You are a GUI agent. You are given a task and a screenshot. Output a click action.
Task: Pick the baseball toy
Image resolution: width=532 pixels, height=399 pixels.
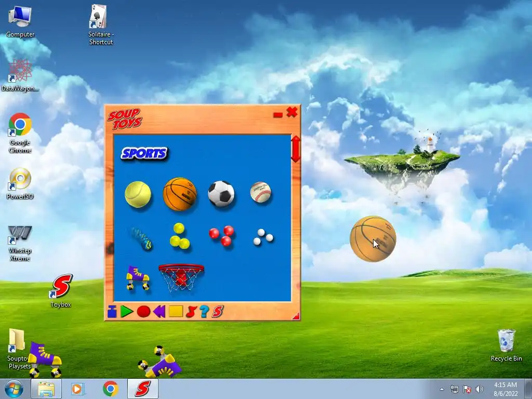coord(261,192)
